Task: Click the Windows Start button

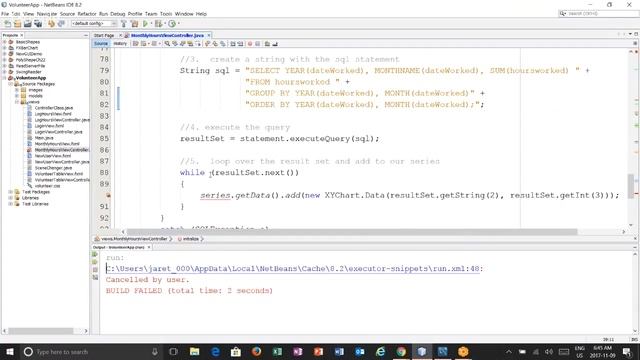Action: (9, 351)
